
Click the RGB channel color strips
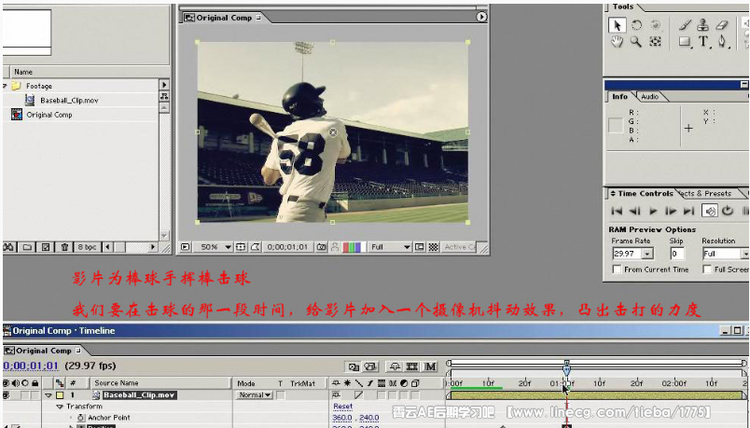pyautogui.click(x=352, y=247)
